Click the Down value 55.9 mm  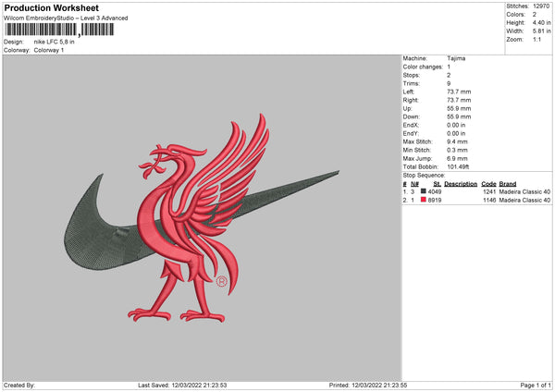459,116
